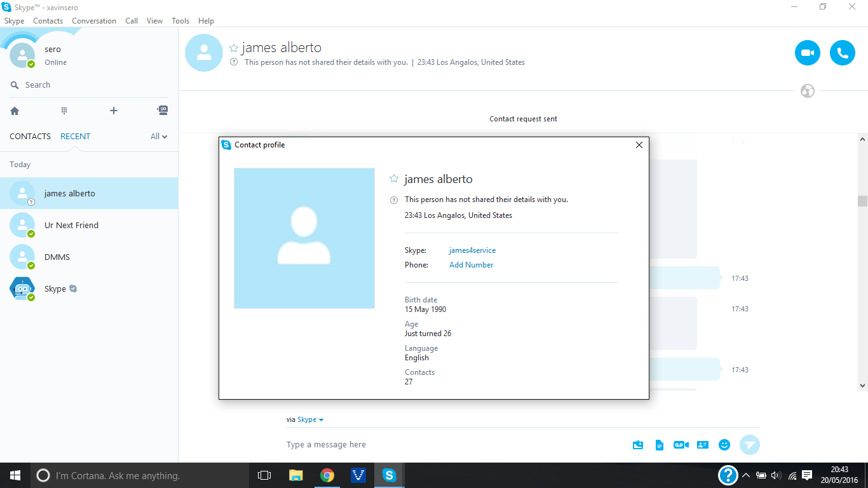868x488 pixels.
Task: Click the send file icon
Action: coord(660,445)
